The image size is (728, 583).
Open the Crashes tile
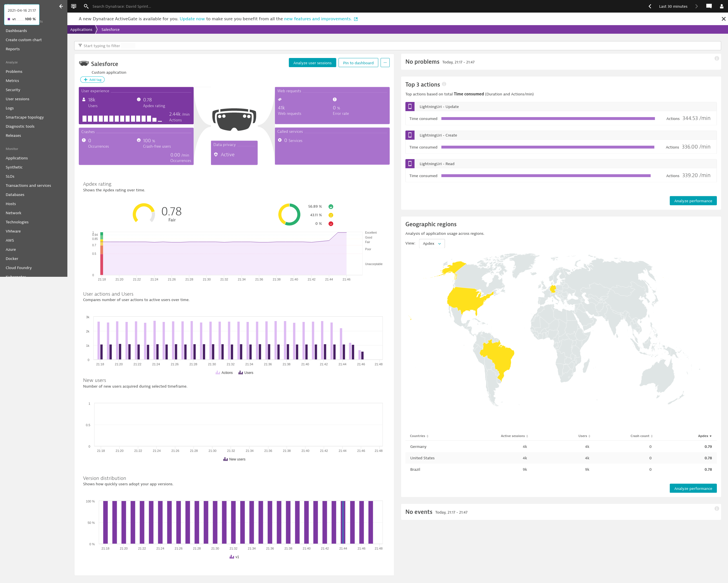point(136,146)
